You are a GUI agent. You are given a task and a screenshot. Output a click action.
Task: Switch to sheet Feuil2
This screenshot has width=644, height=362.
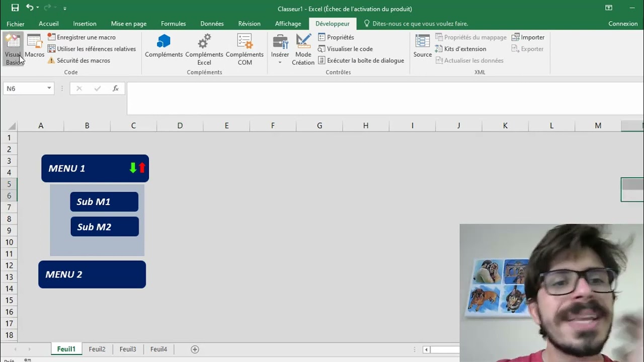point(97,349)
